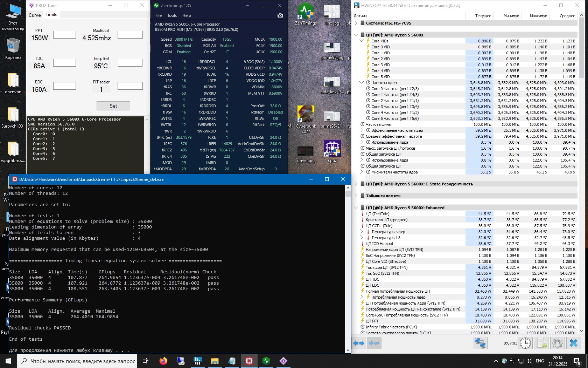Expand the Эффективные частоты ядер row
This screenshot has width=588, height=368.
pyautogui.click(x=362, y=130)
